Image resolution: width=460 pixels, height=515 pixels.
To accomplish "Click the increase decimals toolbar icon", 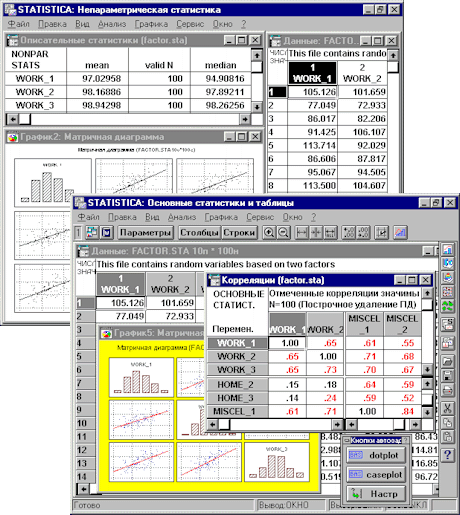I will click(x=349, y=232).
